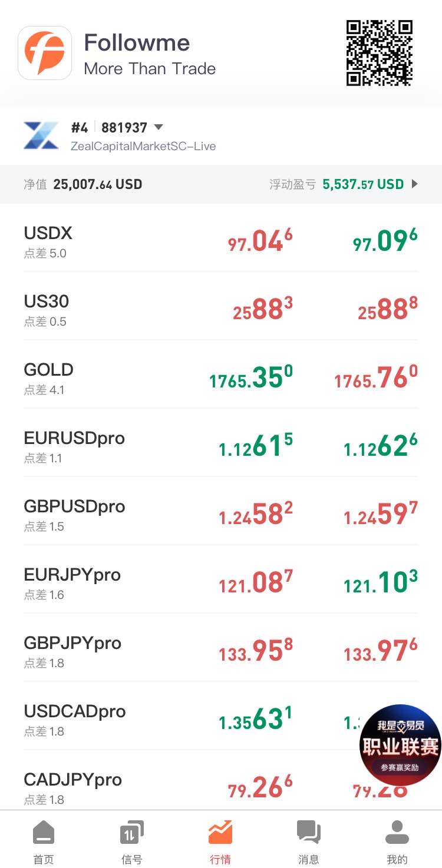
Task: Tap the 职业联赛 floating league badge
Action: pyautogui.click(x=401, y=745)
